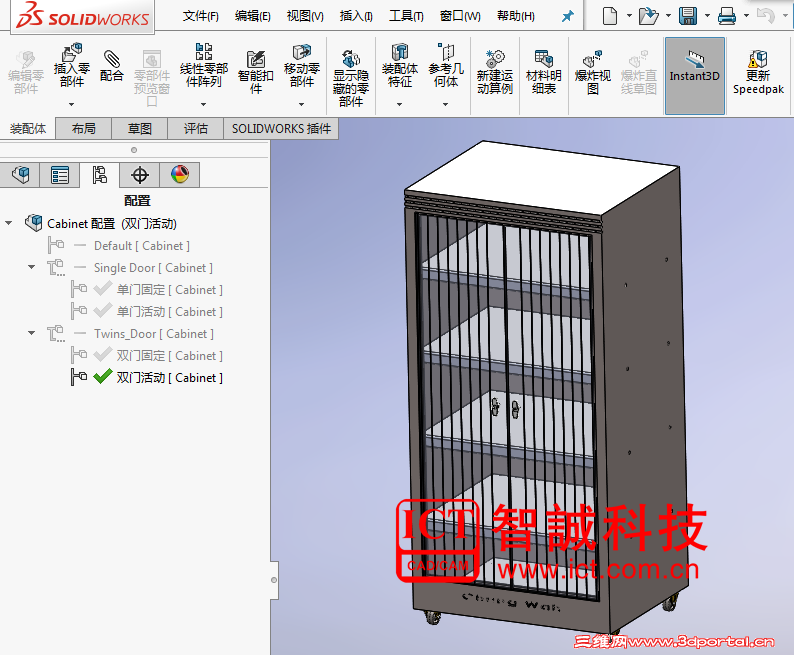Screen dimensions: 794x655
Task: Open PropertyManager tab icon
Action: (x=60, y=175)
